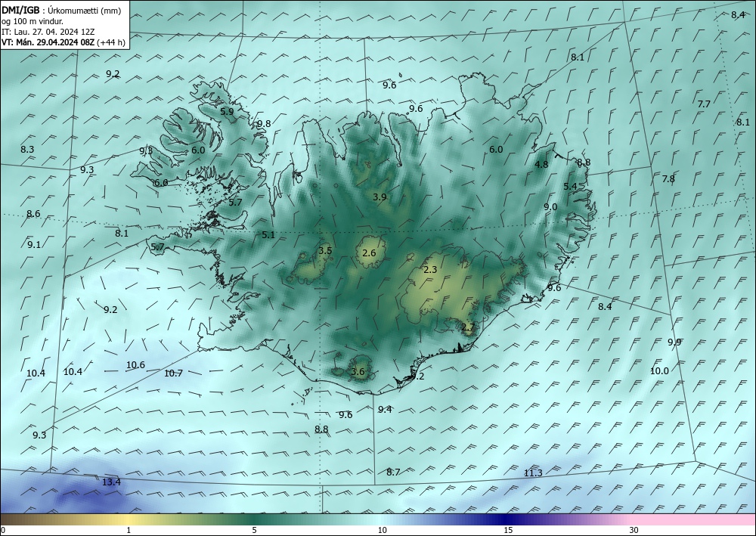Click the 10.7 value on the map
756x536 pixels.
pos(173,373)
